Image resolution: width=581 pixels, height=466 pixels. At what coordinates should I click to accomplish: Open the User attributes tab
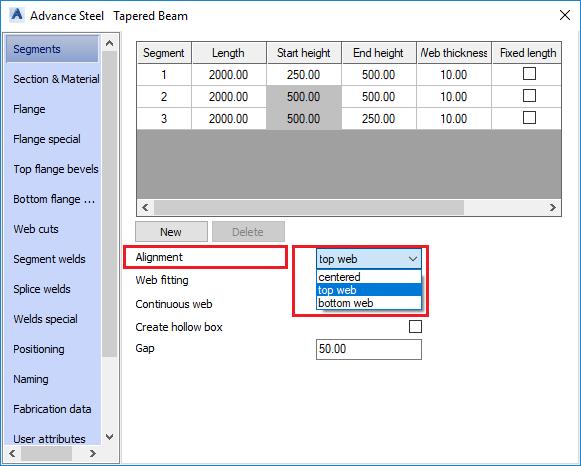[x=49, y=439]
